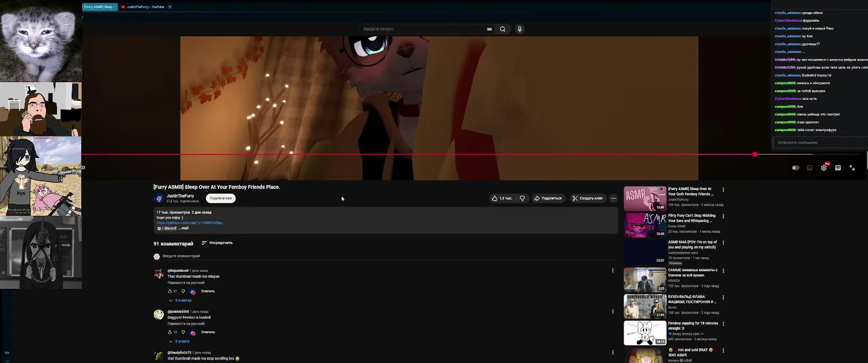Expand description with ...ещё
868x363 pixels.
[x=184, y=228]
